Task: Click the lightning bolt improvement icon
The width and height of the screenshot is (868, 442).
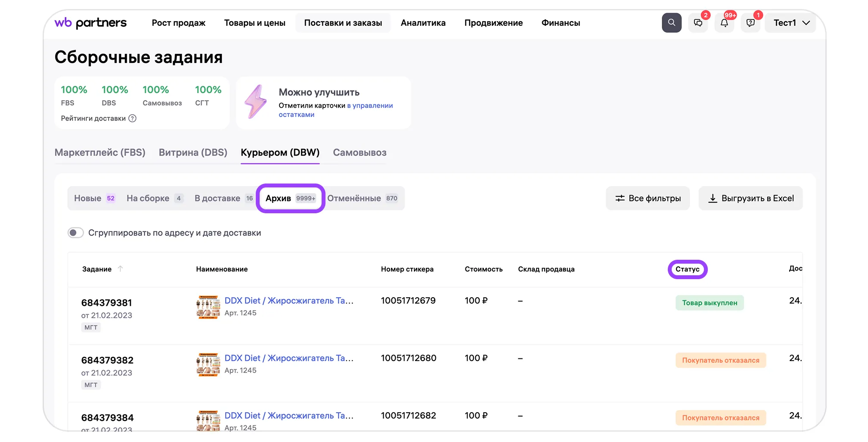Action: tap(256, 102)
